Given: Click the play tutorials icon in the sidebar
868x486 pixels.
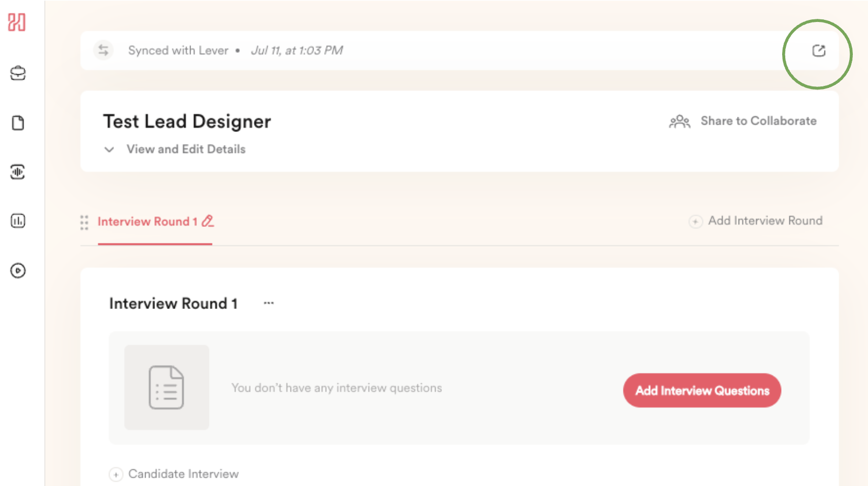Looking at the screenshot, I should pos(17,271).
